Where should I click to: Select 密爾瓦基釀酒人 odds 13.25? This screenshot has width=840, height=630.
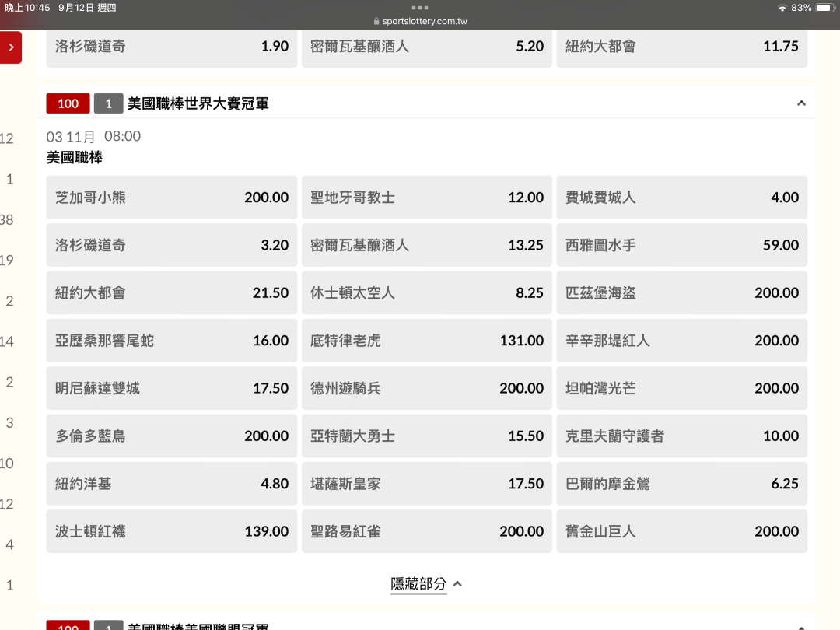(x=426, y=245)
